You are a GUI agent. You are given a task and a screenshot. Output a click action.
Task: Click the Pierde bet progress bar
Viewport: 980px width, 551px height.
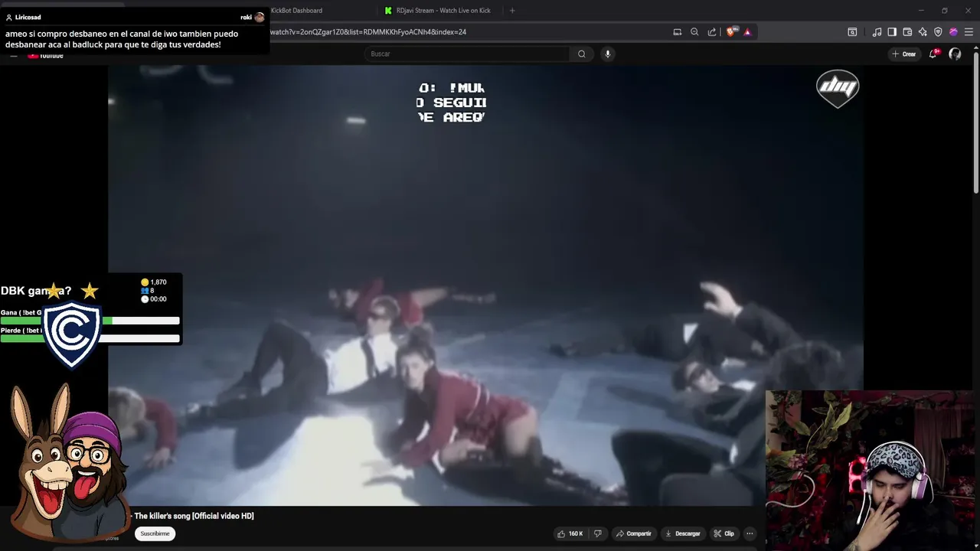coord(90,338)
